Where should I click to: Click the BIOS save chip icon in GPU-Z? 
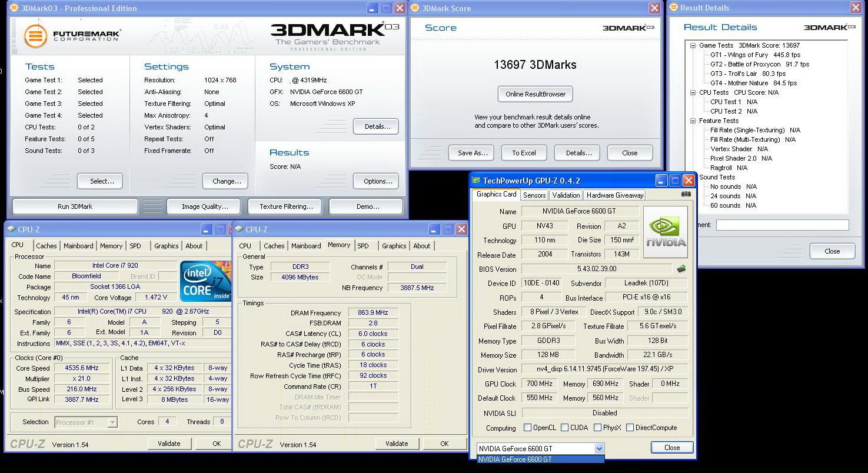click(x=681, y=269)
